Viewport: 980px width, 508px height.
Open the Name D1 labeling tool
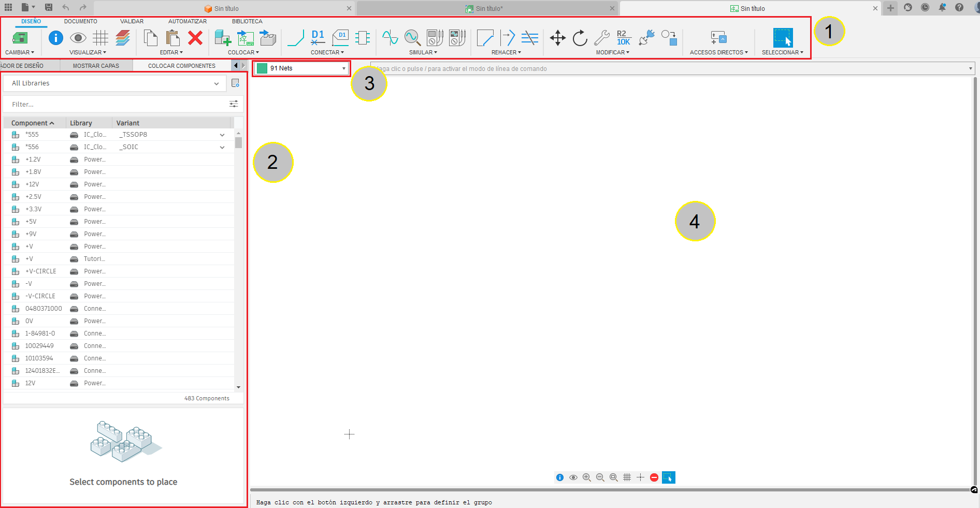tap(318, 37)
